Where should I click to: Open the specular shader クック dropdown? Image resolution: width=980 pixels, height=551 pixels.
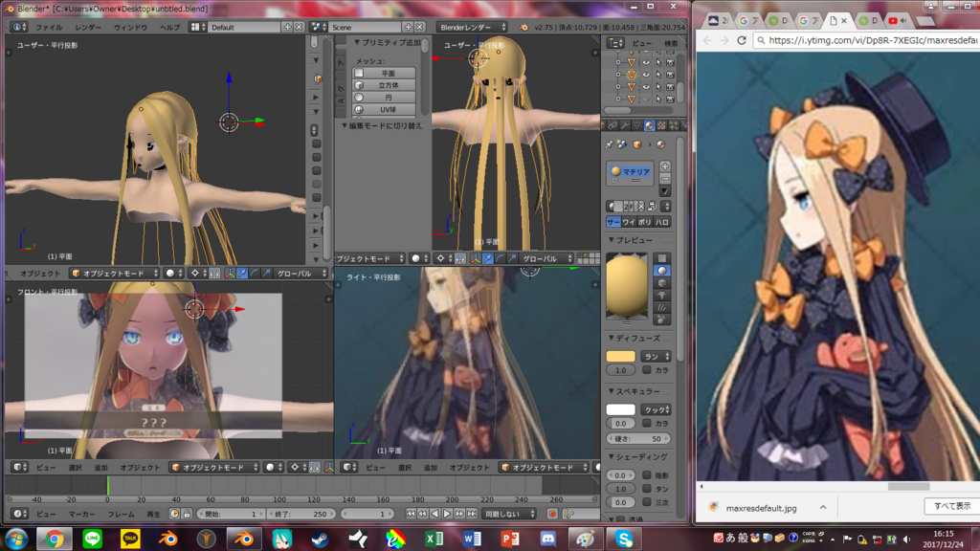pos(656,409)
